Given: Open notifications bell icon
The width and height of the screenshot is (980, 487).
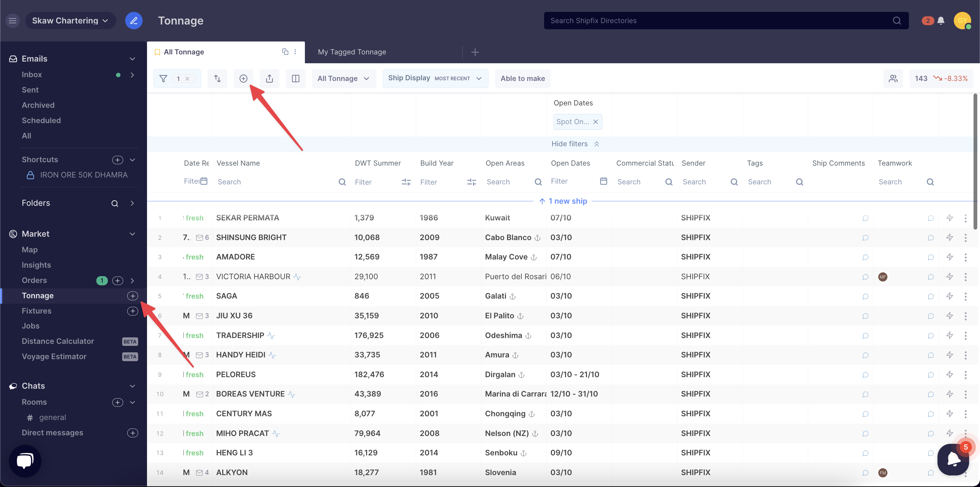Looking at the screenshot, I should [x=941, y=20].
